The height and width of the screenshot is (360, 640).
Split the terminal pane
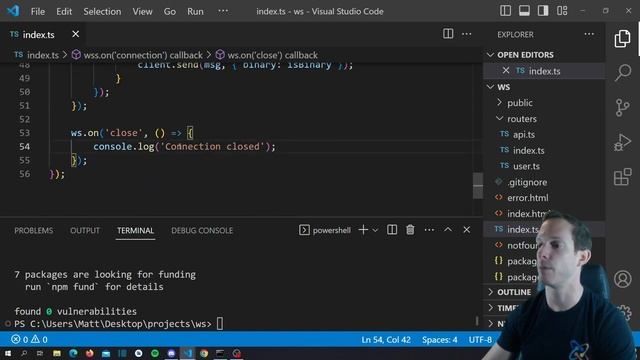[392, 230]
